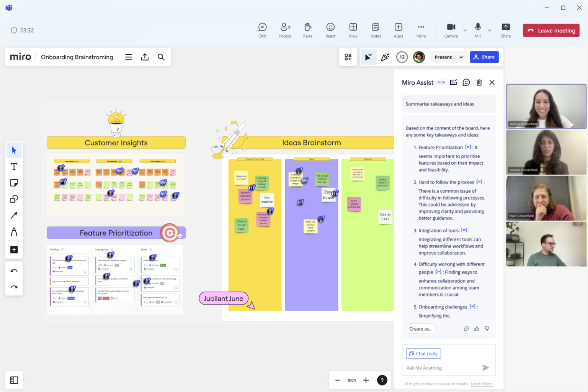Open the board search

(161, 57)
